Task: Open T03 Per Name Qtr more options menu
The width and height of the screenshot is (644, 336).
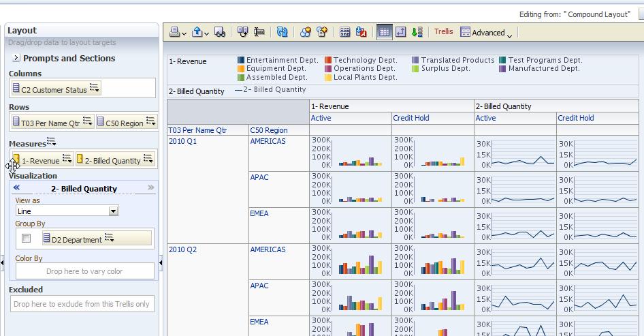Action: pos(88,121)
